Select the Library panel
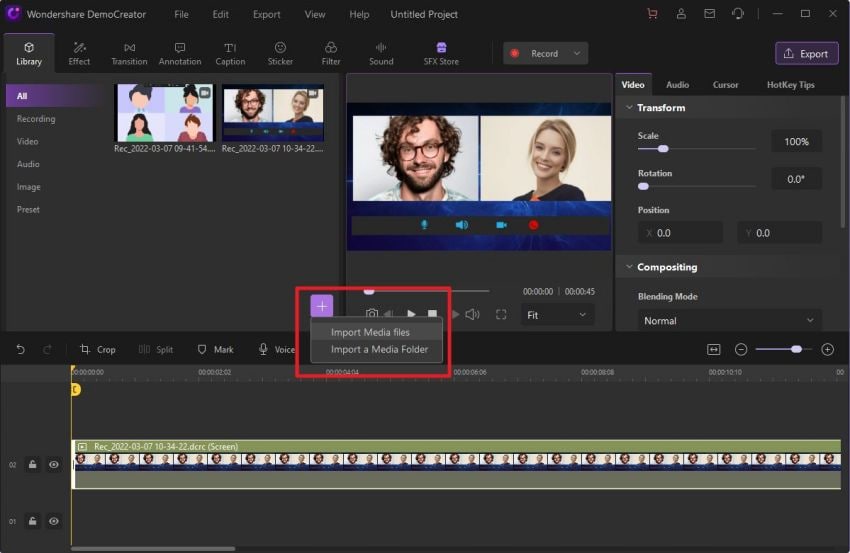Viewport: 850px width, 553px height. click(x=29, y=54)
